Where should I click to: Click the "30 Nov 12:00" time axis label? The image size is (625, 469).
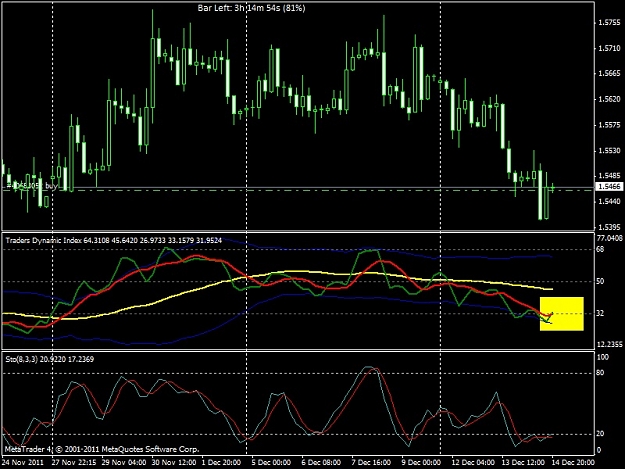pyautogui.click(x=174, y=463)
